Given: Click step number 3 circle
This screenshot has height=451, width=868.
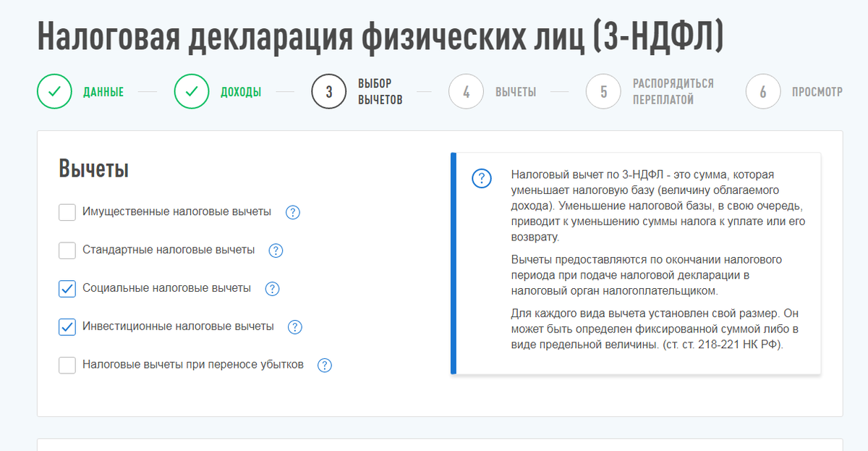Looking at the screenshot, I should click(329, 92).
